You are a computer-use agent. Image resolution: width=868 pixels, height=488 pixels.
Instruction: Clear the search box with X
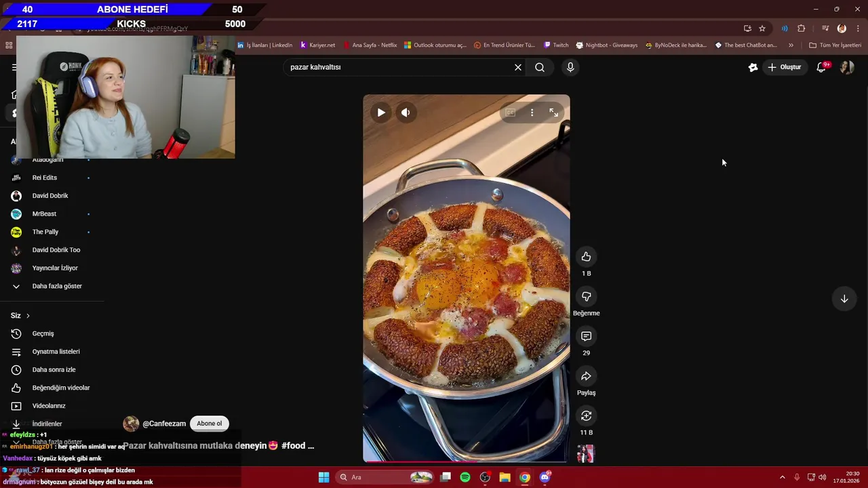click(518, 67)
